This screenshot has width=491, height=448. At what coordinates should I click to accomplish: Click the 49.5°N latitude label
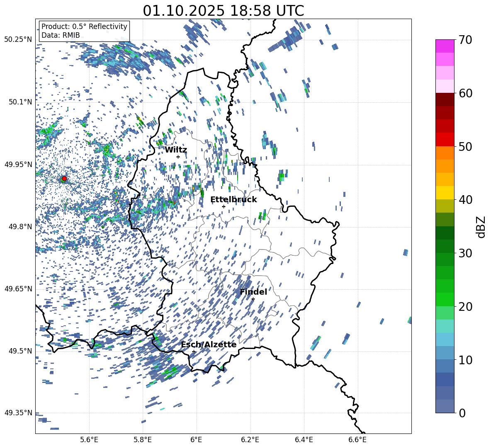click(21, 351)
